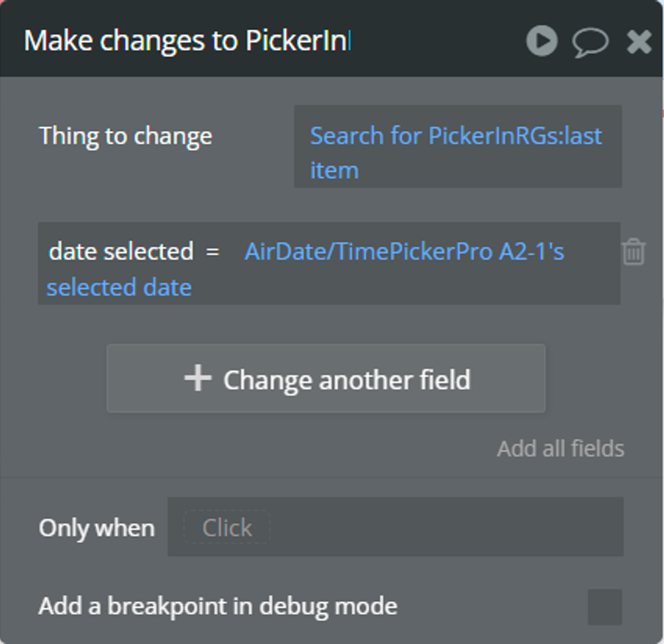Delete the date selected field with trash icon

point(633,252)
